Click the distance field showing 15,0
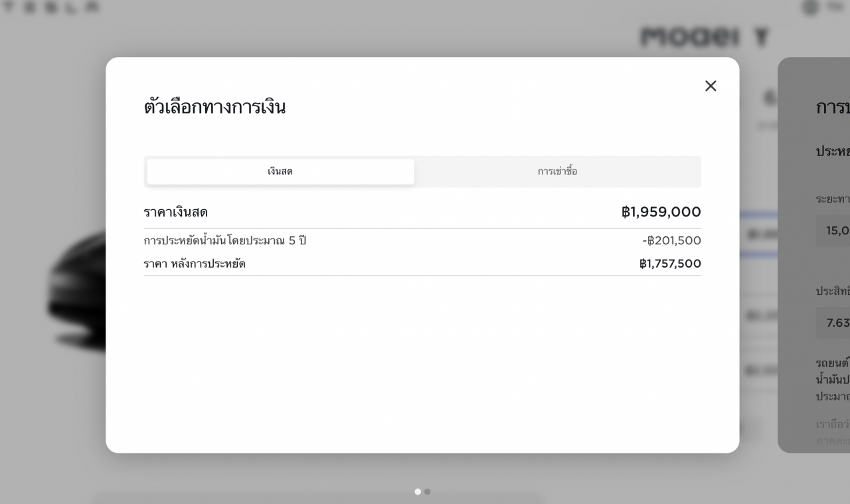This screenshot has height=504, width=850. [833, 230]
